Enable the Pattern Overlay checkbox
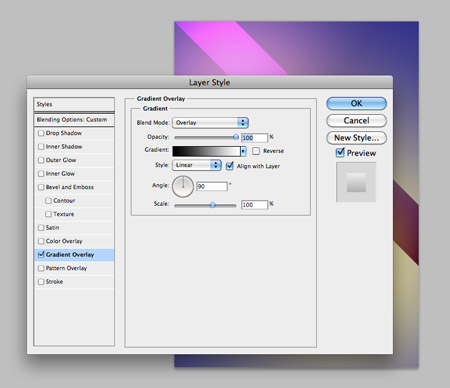This screenshot has width=450, height=388. pos(41,268)
